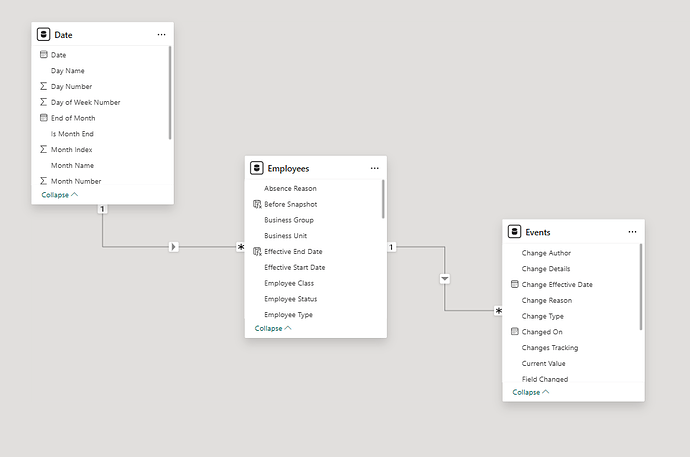Collapse the Date table card

point(59,195)
